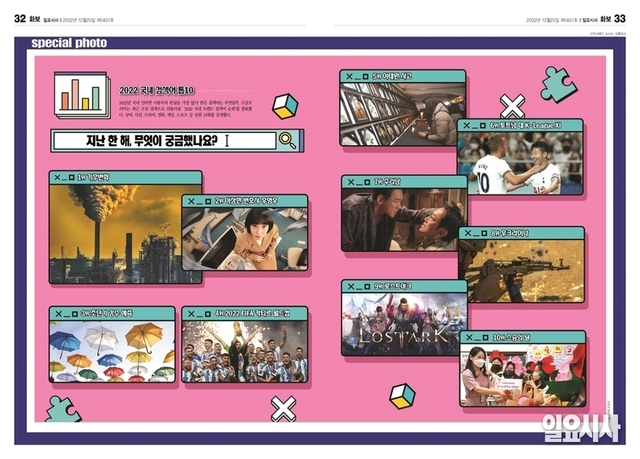640x459 pixels.
Task: Maximize the 7위 수리남 window
Action: (x=367, y=182)
